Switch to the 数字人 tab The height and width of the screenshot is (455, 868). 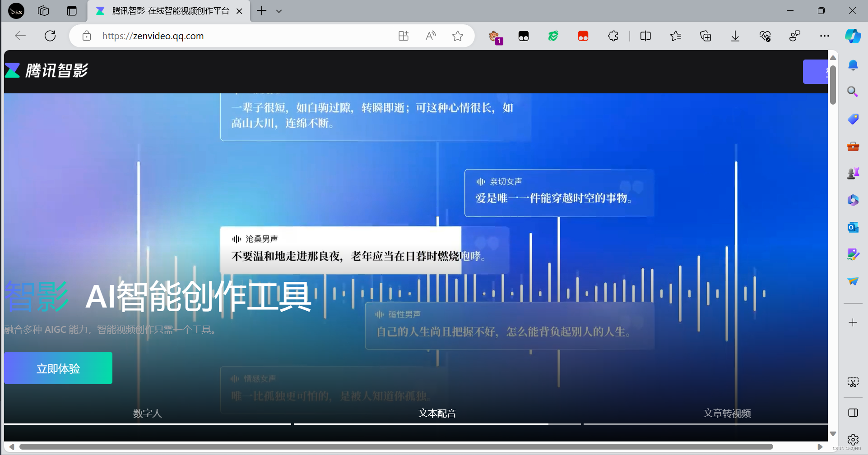click(147, 413)
